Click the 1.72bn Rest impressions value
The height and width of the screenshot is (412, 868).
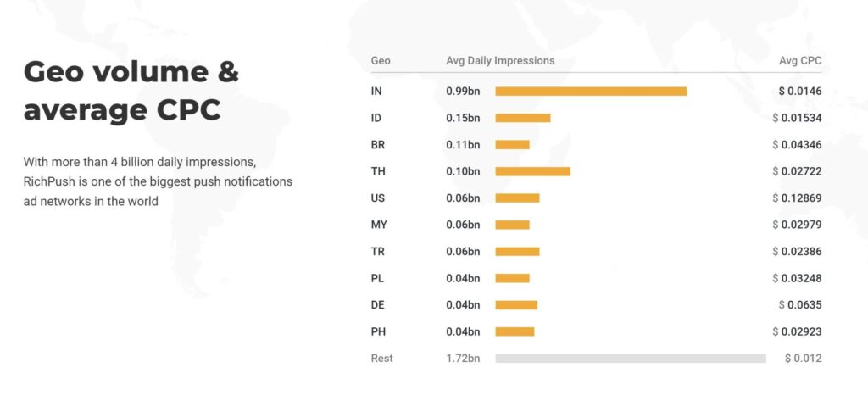point(463,359)
